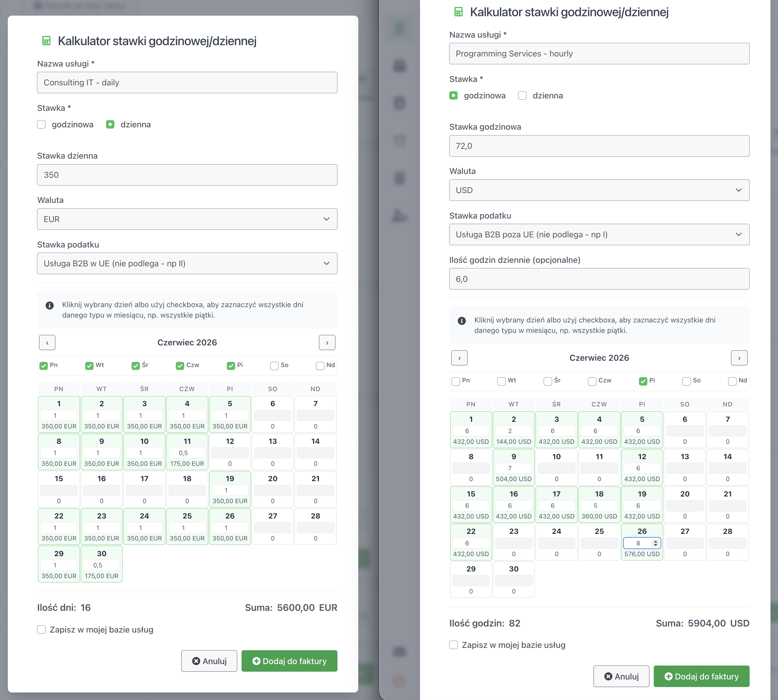Select godzinowa rate in the Programming Services dialog

click(x=454, y=95)
